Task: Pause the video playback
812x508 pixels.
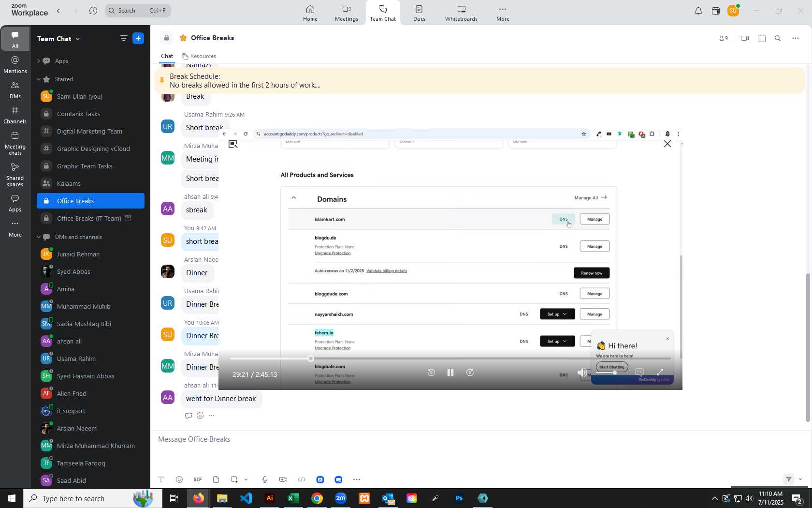Action: click(450, 373)
